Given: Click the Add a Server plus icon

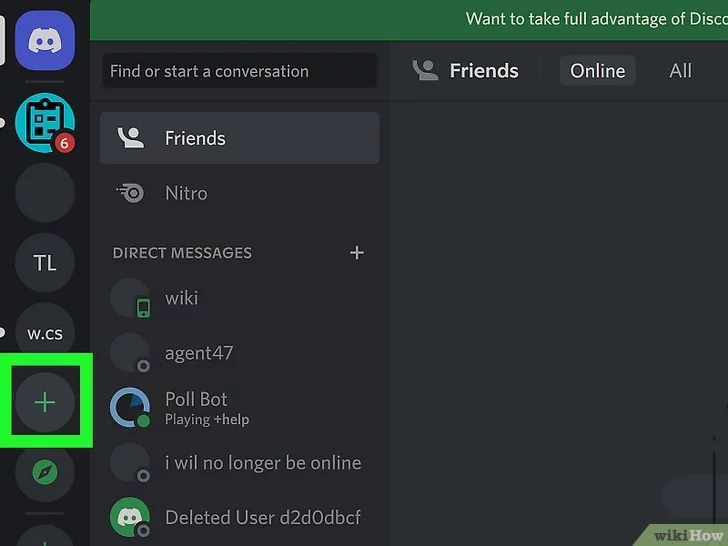Looking at the screenshot, I should coord(45,403).
